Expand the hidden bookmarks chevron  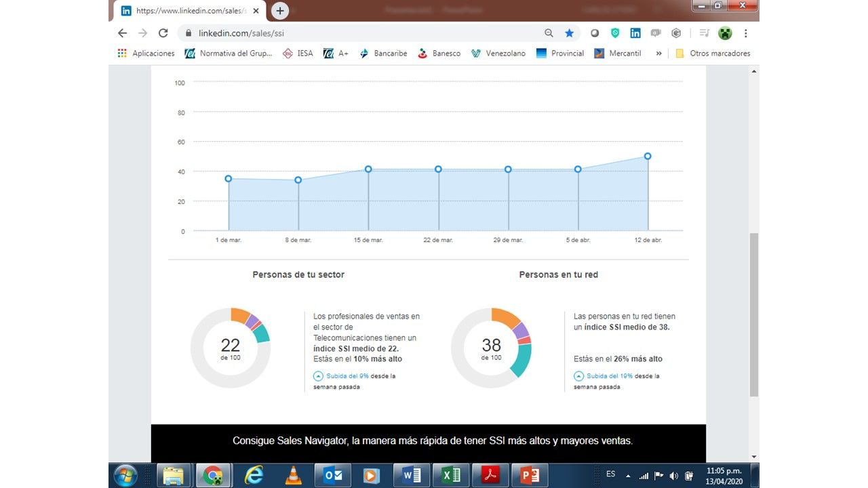(x=658, y=54)
